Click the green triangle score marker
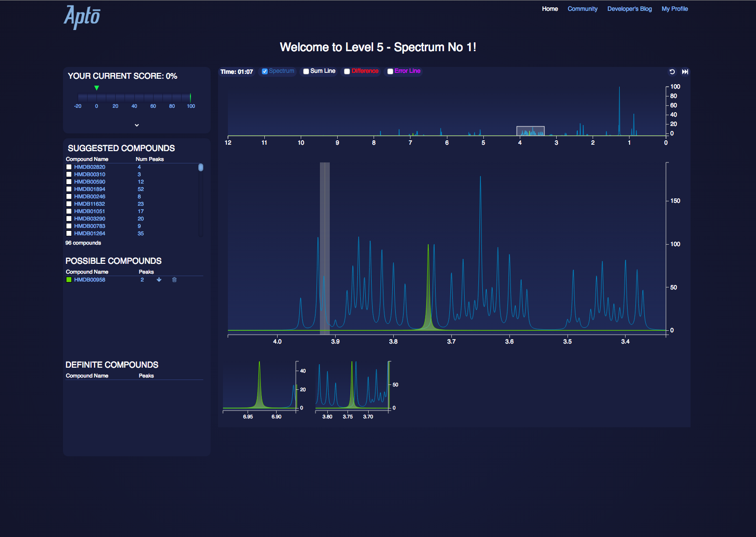Screen dimensions: 756x537 (x=96, y=88)
